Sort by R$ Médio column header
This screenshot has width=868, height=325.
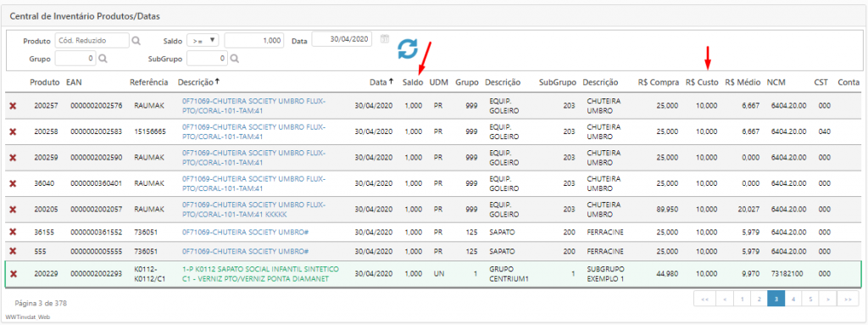pyautogui.click(x=743, y=82)
